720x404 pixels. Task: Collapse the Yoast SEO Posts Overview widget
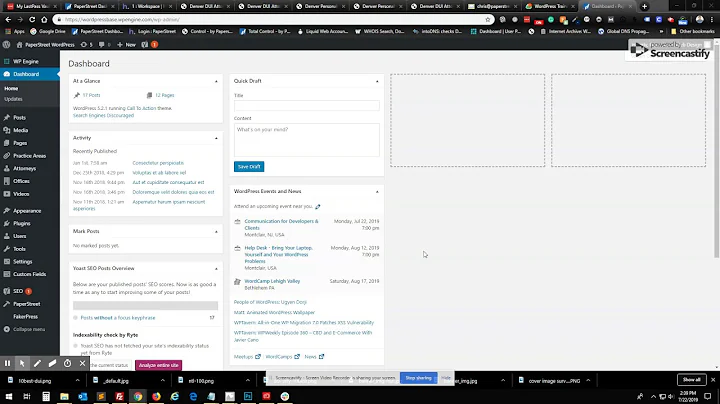coord(216,269)
